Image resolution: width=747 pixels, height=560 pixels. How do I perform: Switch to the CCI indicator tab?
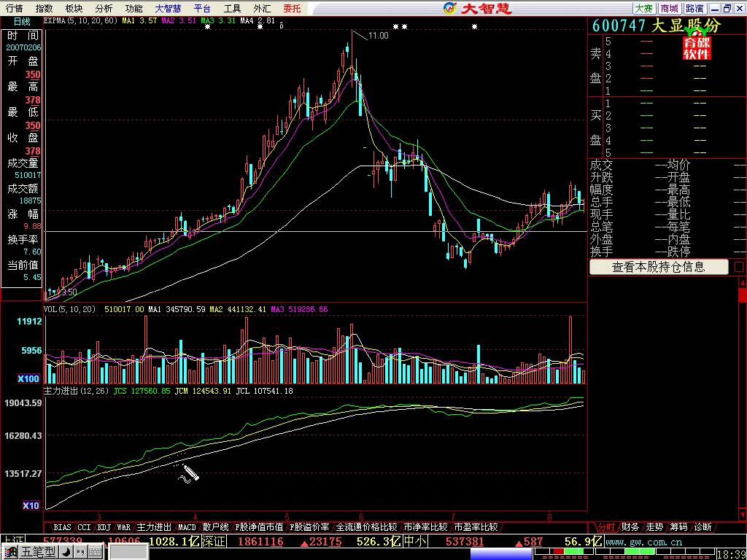pos(85,527)
